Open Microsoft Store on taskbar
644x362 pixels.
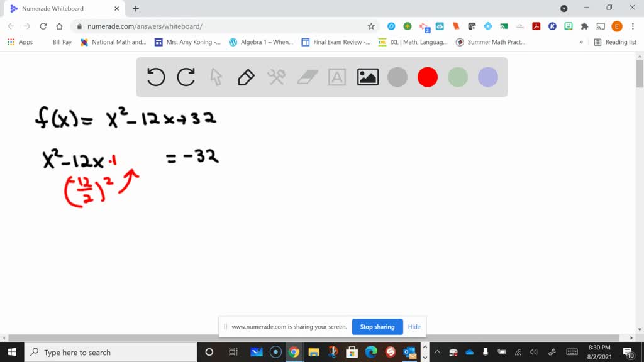352,352
